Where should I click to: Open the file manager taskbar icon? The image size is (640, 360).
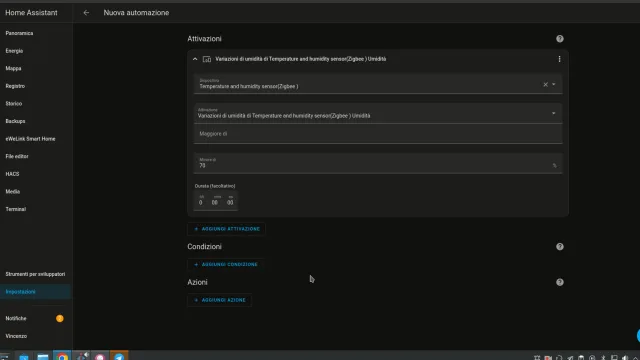[x=43, y=356]
